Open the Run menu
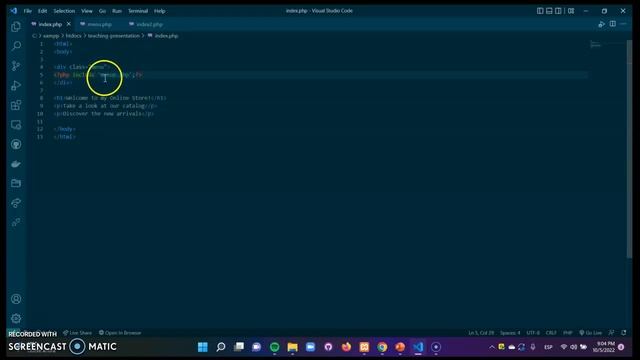The image size is (640, 360). pos(117,11)
